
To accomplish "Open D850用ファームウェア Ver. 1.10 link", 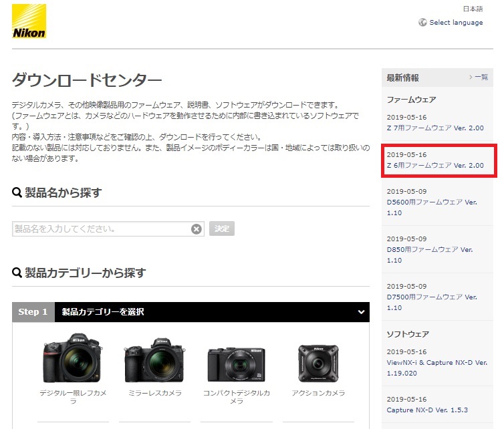I will click(430, 255).
